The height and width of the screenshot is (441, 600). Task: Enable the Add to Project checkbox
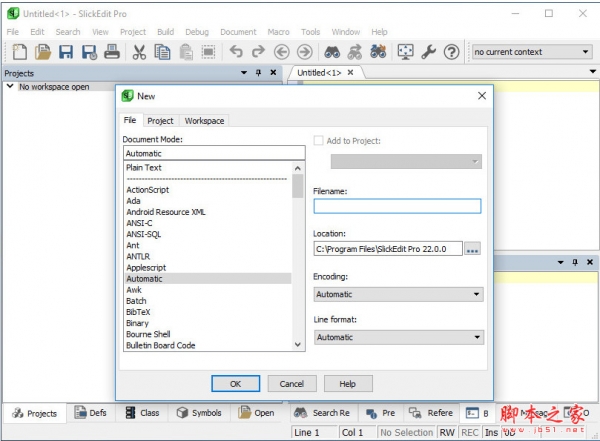[x=319, y=141]
